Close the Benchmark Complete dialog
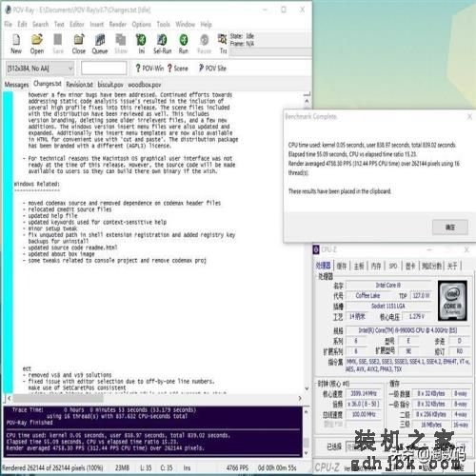The height and width of the screenshot is (476, 476). 469,117
